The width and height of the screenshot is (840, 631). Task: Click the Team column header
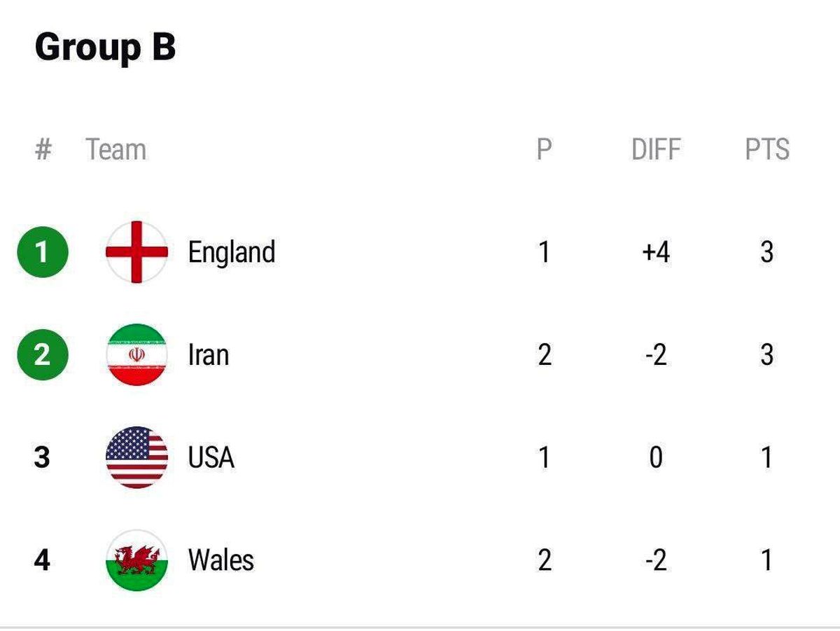coord(116,149)
